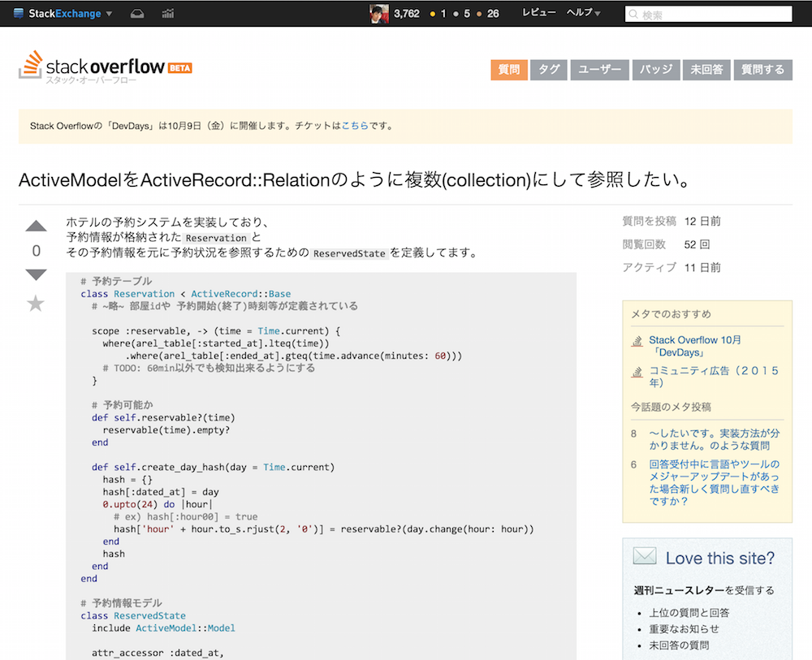Click the newsletter envelope icon beside Love this site?

tap(645, 556)
